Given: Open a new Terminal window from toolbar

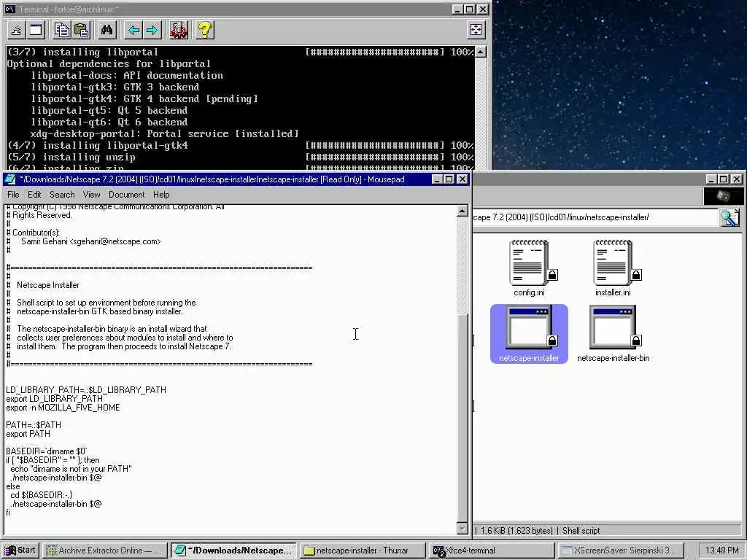Looking at the screenshot, I should (36, 31).
